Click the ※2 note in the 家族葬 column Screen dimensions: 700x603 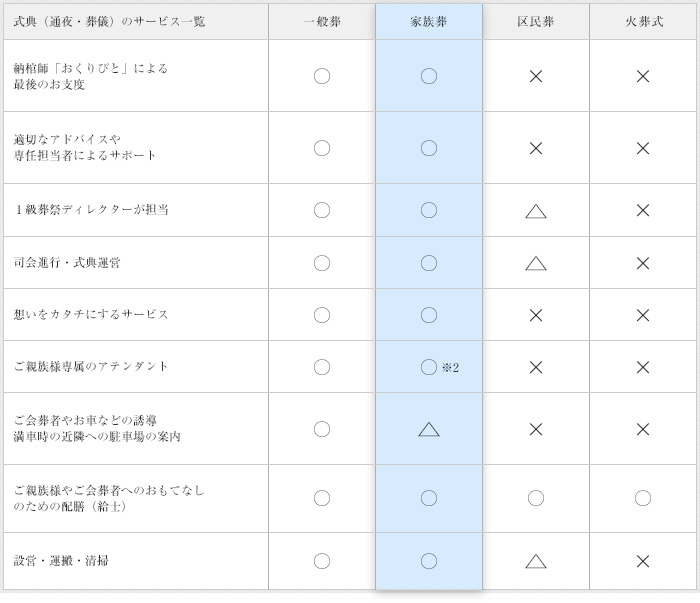click(x=450, y=367)
